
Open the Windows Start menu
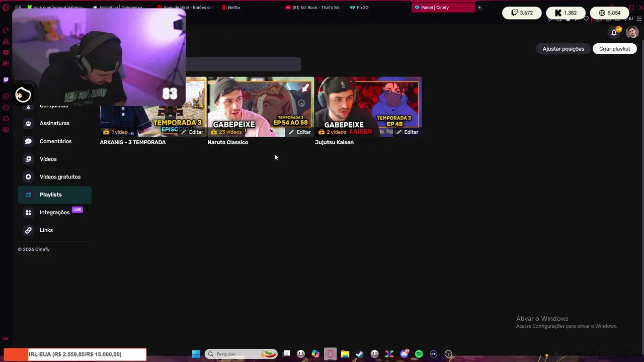tap(196, 354)
